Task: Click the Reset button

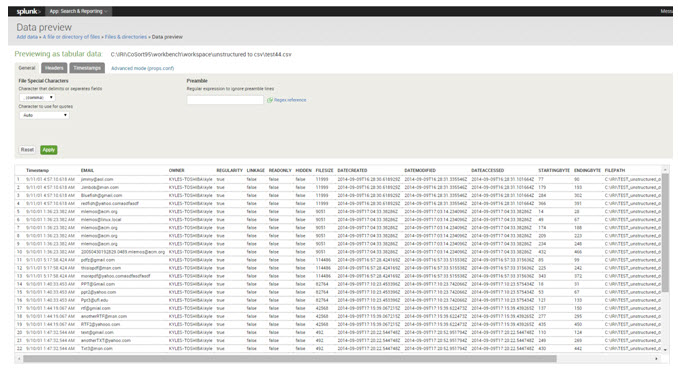Action: (x=27, y=150)
